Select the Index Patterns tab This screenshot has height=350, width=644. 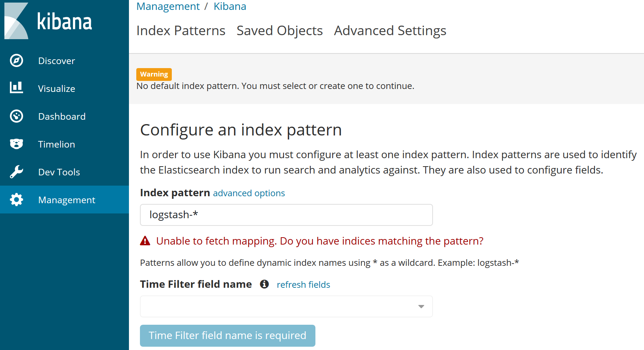click(181, 31)
